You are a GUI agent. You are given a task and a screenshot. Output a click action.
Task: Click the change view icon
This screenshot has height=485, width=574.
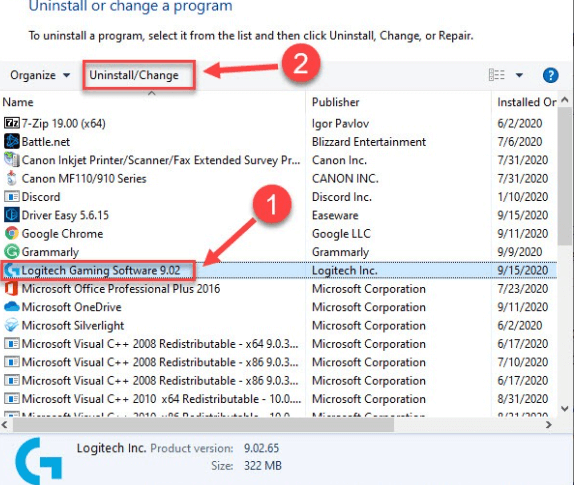497,75
